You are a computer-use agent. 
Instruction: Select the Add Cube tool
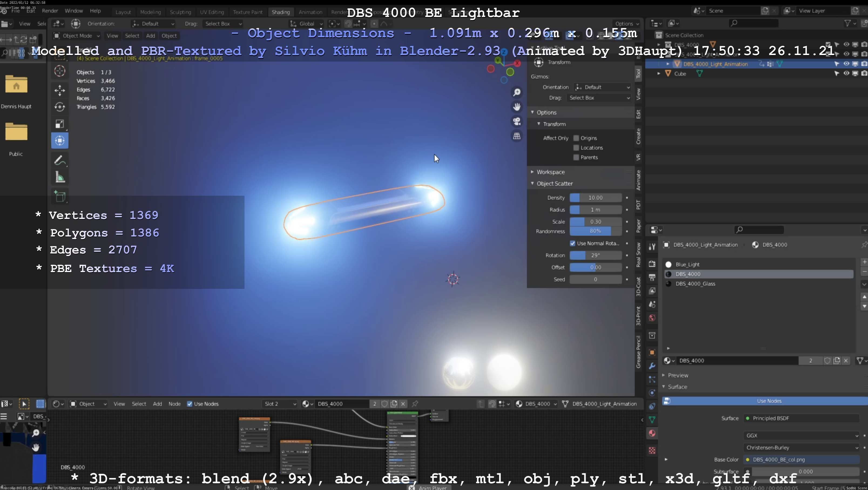60,197
